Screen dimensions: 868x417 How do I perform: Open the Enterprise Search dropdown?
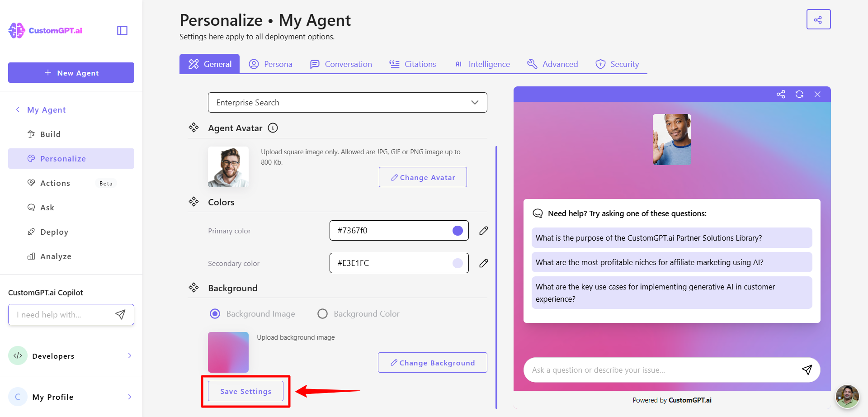(347, 102)
